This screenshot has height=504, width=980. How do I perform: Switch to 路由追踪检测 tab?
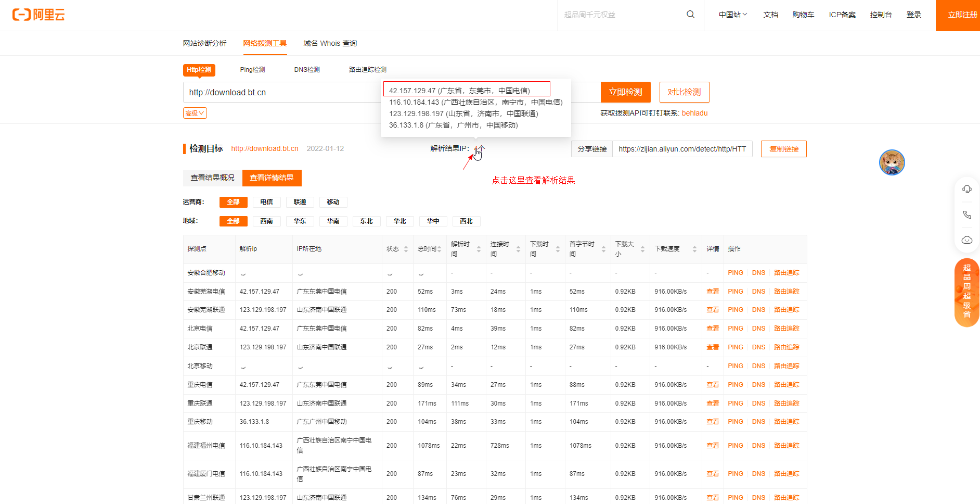(x=367, y=70)
